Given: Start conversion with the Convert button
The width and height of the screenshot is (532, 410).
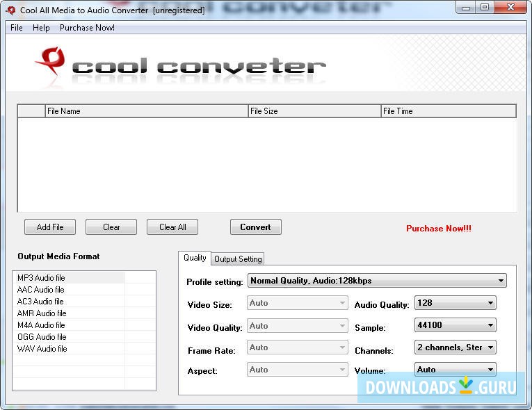Looking at the screenshot, I should coord(255,227).
